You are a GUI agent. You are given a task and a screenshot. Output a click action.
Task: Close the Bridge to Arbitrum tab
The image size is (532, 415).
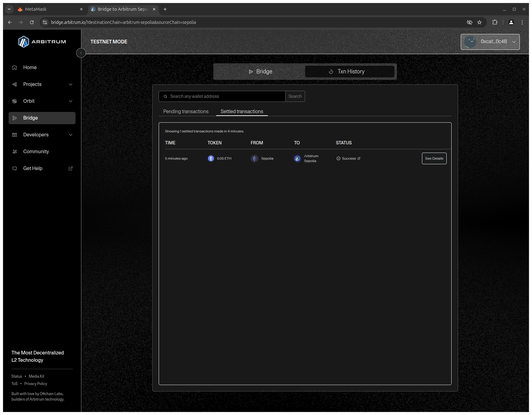154,9
